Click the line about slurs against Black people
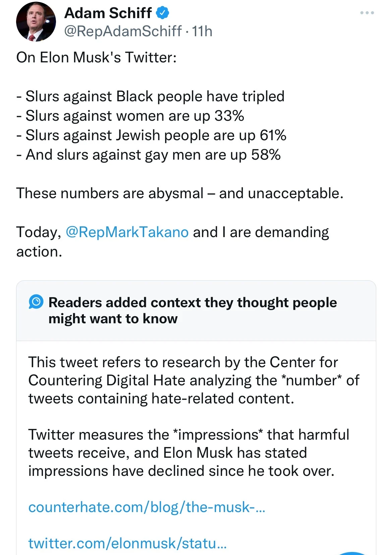The width and height of the screenshot is (392, 555). tap(150, 96)
